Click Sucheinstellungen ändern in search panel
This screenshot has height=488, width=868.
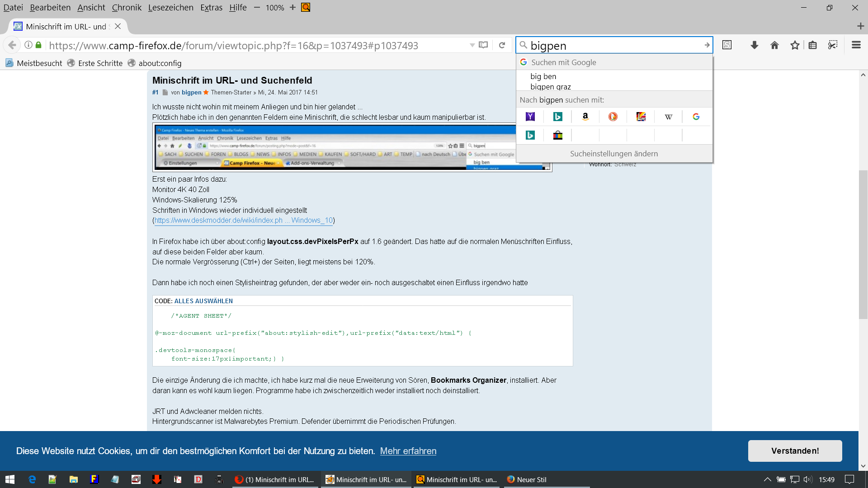(613, 154)
